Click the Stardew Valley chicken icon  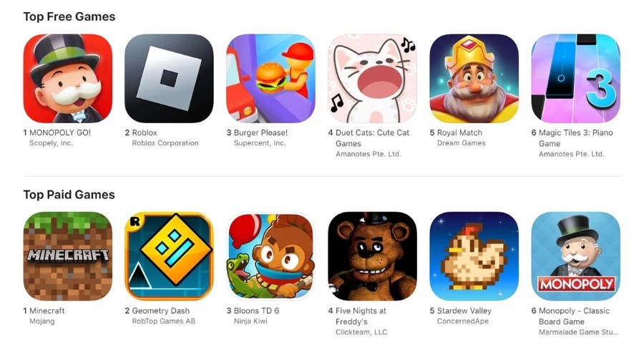click(x=474, y=256)
